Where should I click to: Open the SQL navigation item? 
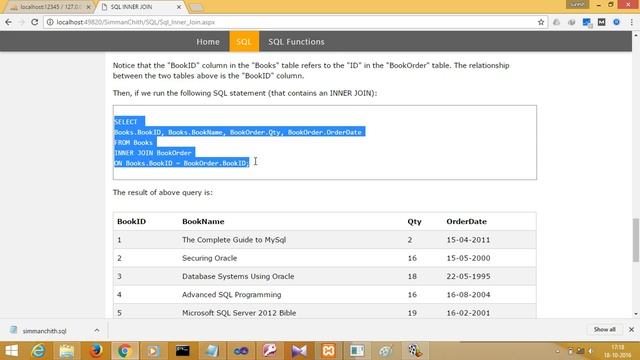tap(244, 42)
